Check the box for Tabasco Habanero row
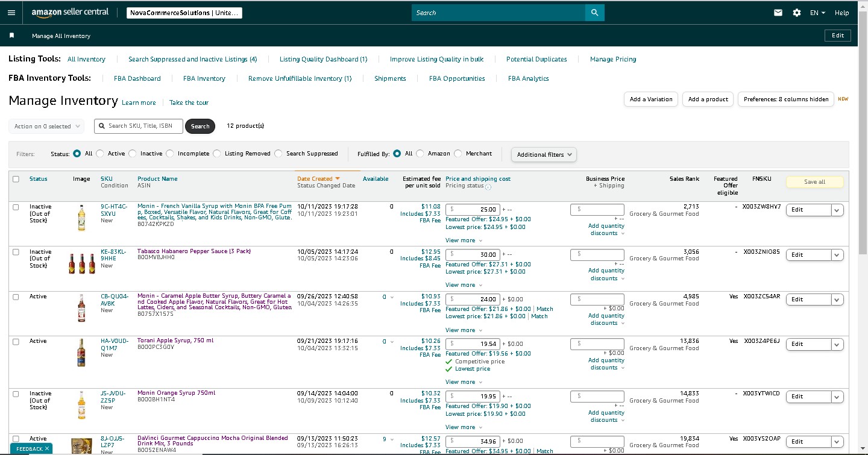 (16, 252)
